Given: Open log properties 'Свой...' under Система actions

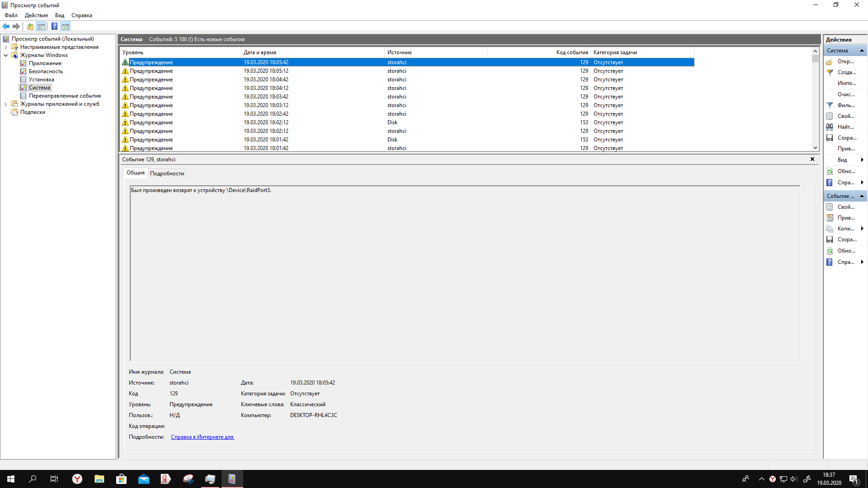Looking at the screenshot, I should 846,116.
